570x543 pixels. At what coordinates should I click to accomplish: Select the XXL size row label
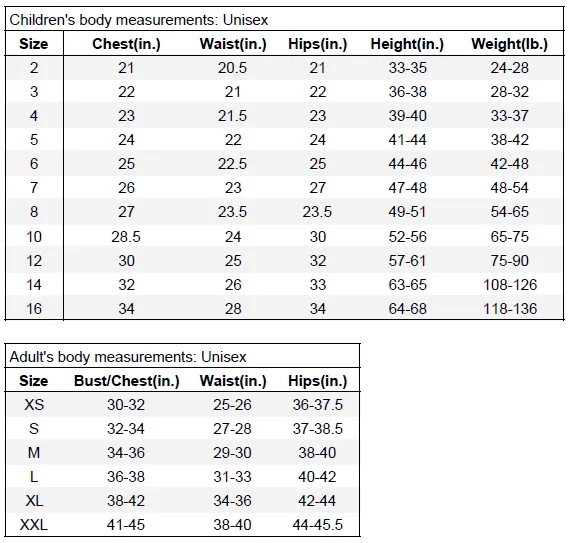pyautogui.click(x=34, y=525)
